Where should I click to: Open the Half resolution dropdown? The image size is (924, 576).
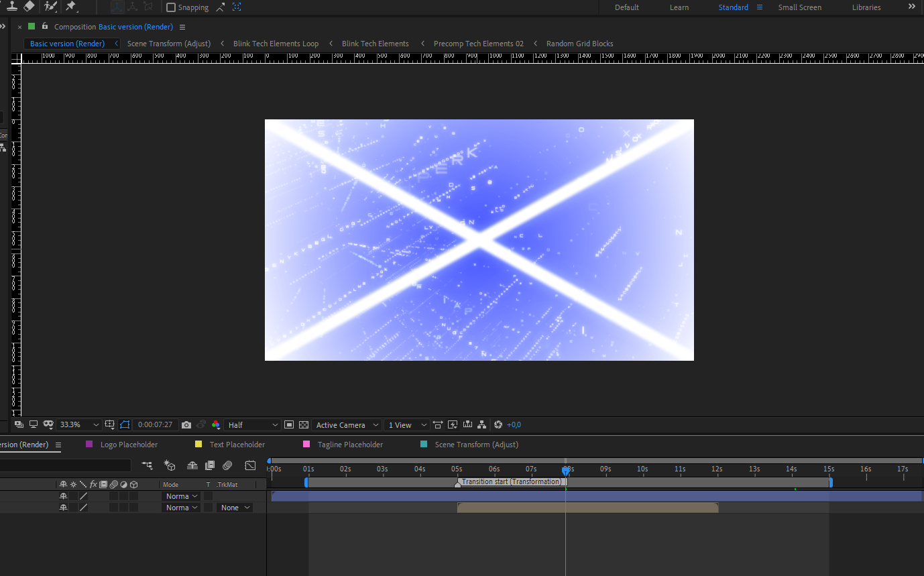pyautogui.click(x=253, y=424)
